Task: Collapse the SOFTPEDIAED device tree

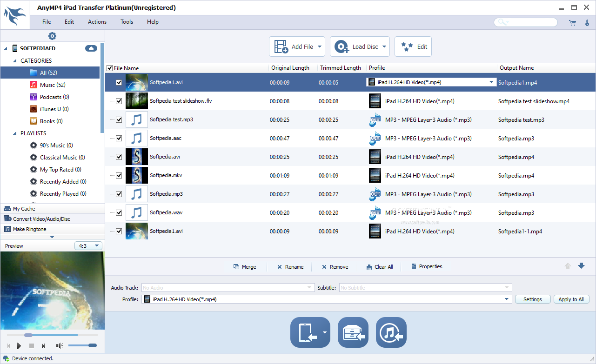Action: pyautogui.click(x=6, y=48)
